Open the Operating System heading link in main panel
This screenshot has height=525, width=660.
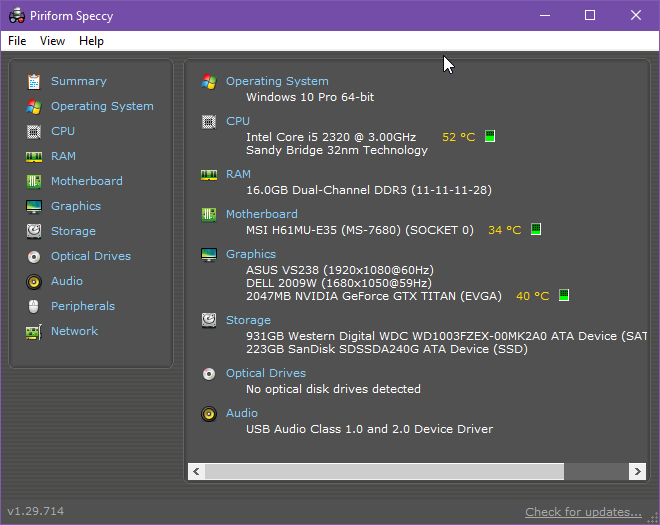[277, 81]
